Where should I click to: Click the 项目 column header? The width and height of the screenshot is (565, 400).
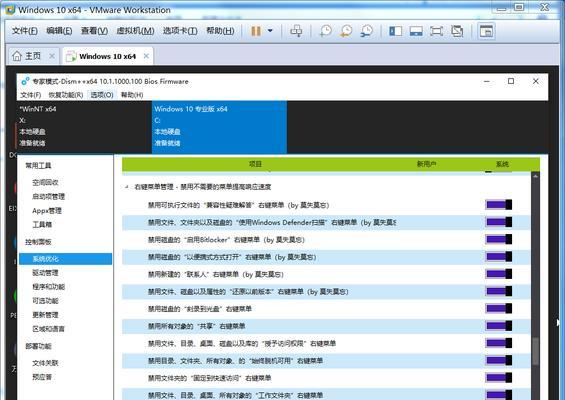pos(255,164)
